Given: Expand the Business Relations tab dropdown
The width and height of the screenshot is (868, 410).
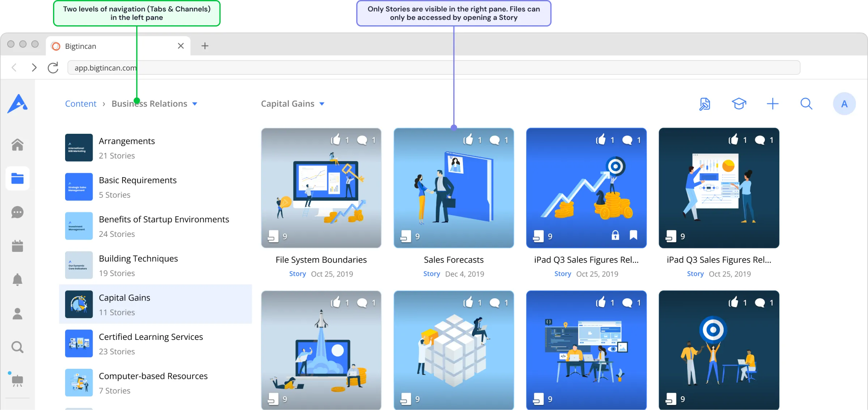Looking at the screenshot, I should tap(195, 104).
